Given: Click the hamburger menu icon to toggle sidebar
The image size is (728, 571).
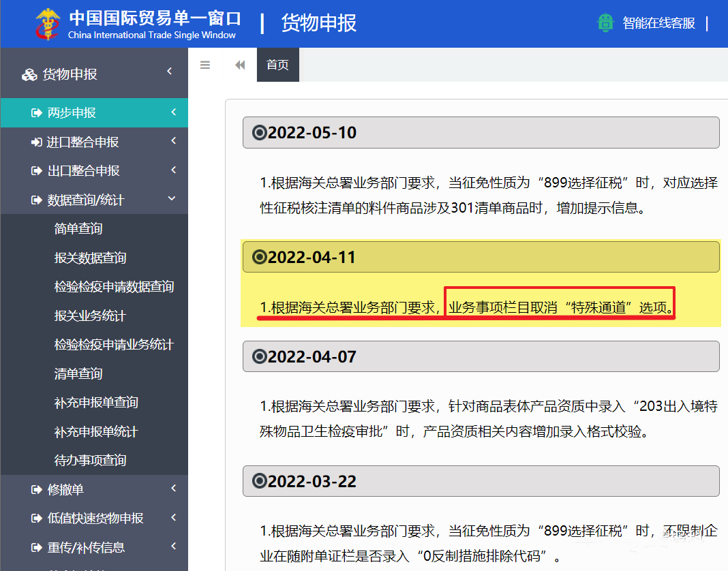Looking at the screenshot, I should tap(205, 65).
